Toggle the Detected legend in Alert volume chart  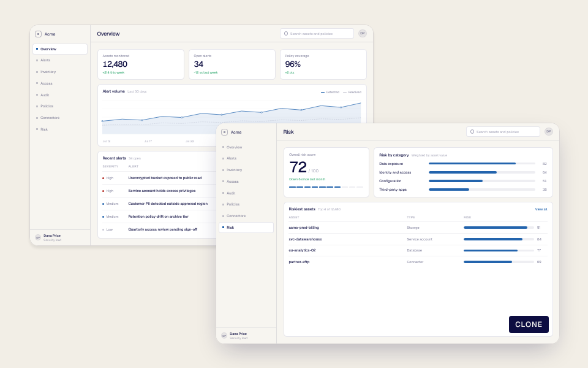point(330,92)
